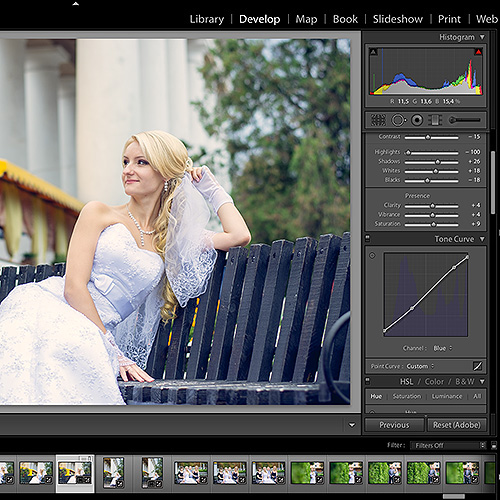Viewport: 500px width, 500px height.
Task: Open the toolbar options dropdown arrow
Action: [352, 425]
